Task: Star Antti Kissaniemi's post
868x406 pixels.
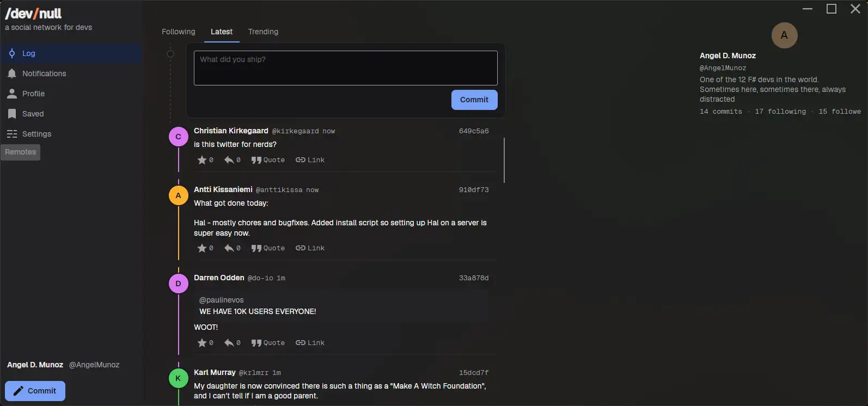Action: click(x=205, y=248)
